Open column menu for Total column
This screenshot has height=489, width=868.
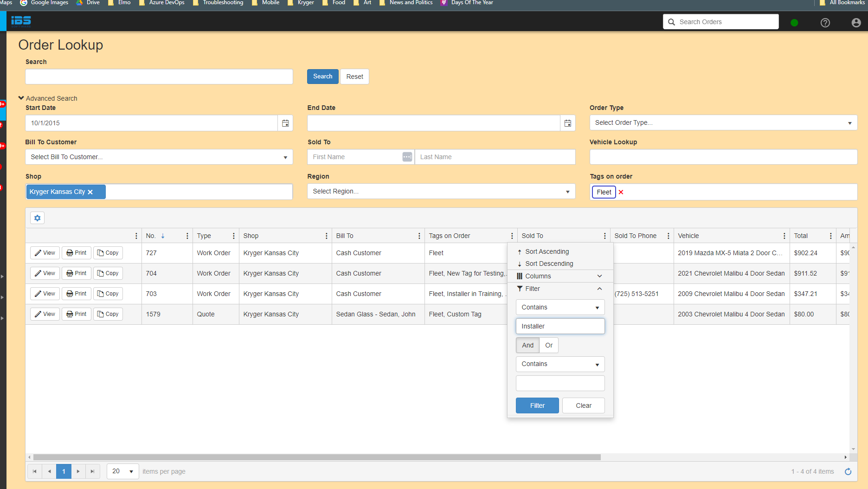pyautogui.click(x=831, y=236)
